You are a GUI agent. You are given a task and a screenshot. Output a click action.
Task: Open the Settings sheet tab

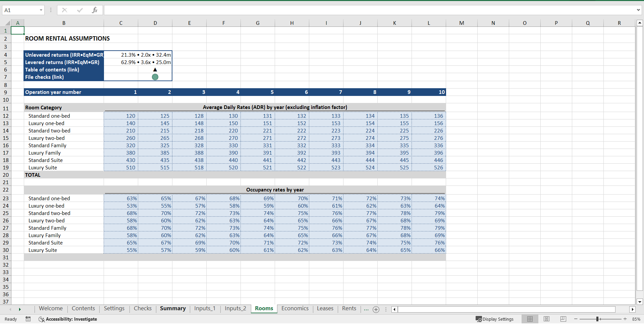[114, 309]
